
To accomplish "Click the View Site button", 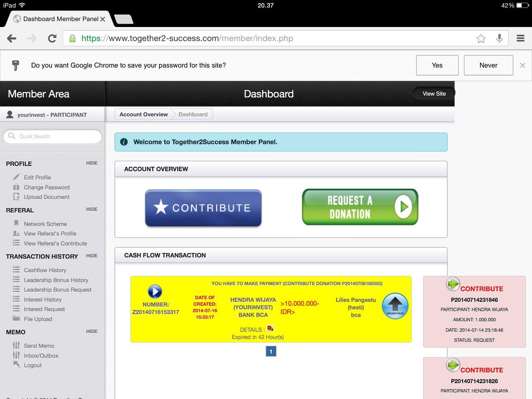I will click(x=434, y=94).
